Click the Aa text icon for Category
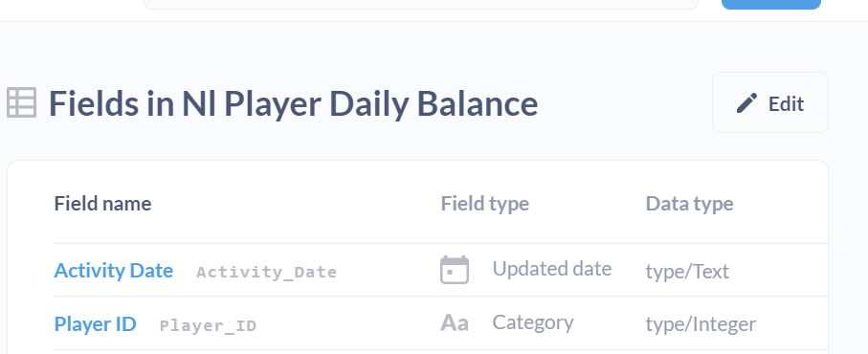 [x=455, y=322]
